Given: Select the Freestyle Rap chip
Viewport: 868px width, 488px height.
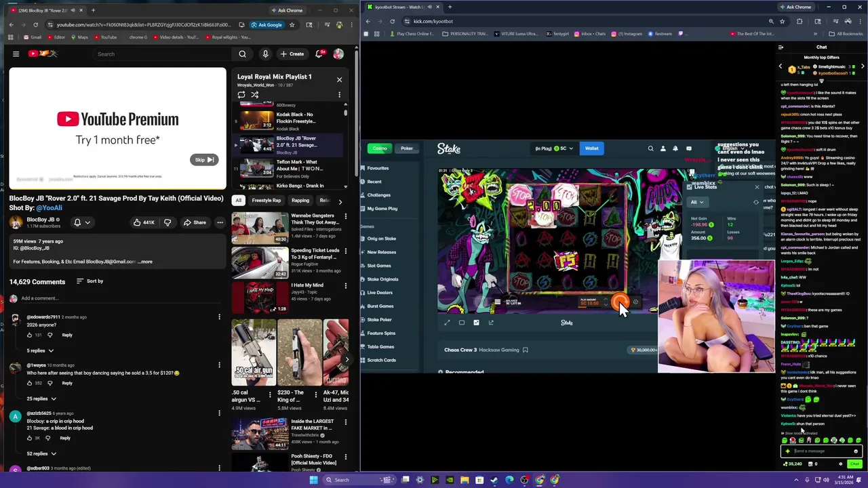Looking at the screenshot, I should [267, 201].
